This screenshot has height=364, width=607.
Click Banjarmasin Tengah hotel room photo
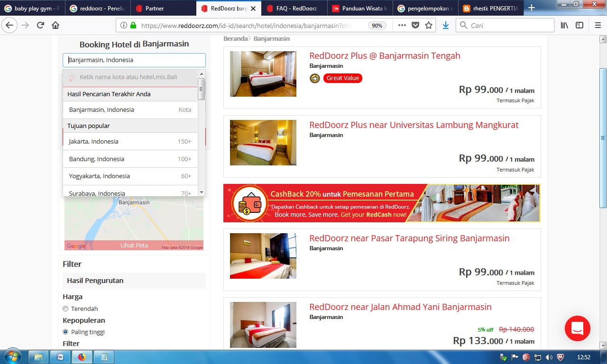(263, 74)
